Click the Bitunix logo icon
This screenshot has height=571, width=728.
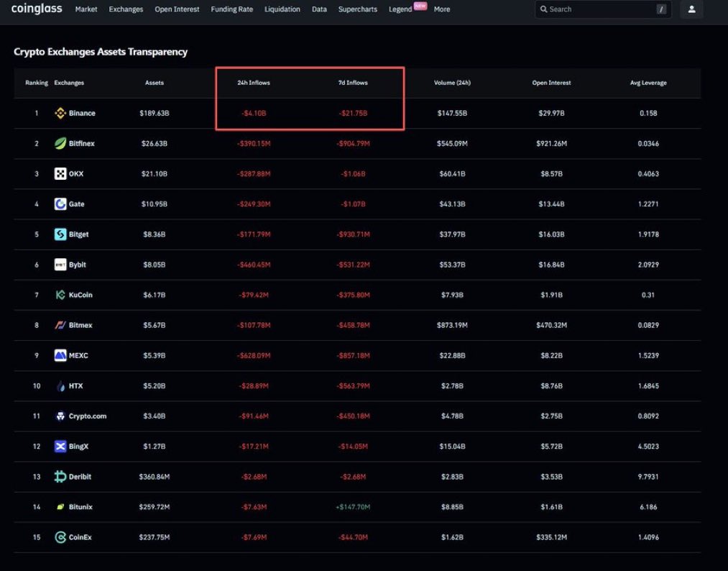point(60,507)
